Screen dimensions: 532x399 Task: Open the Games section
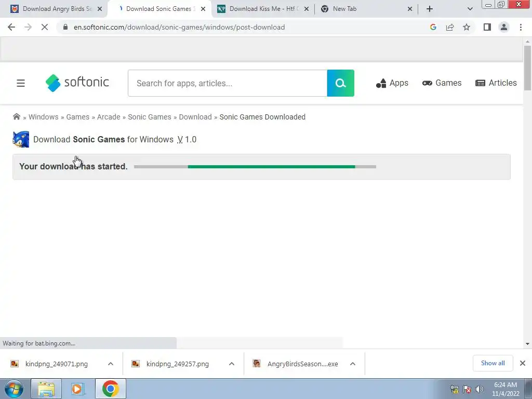pyautogui.click(x=442, y=83)
